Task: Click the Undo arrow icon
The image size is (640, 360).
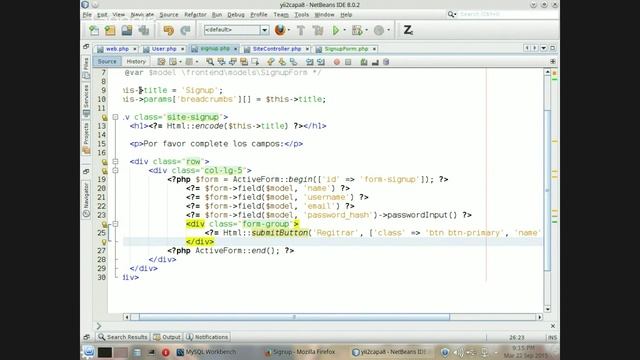Action: pos(169,30)
